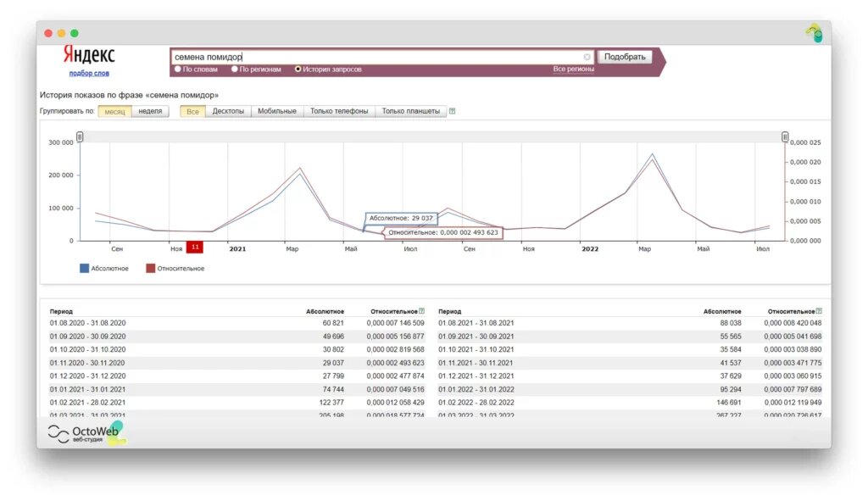Select the По словам radio button
Viewport: 868px width, 501px height.
click(178, 70)
